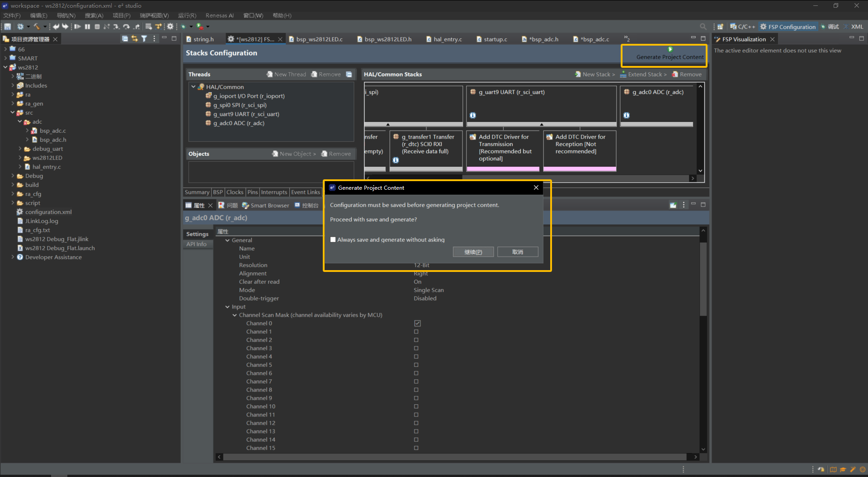This screenshot has height=477, width=868.
Task: Click 继续(P) to proceed with generate
Action: [x=473, y=252]
